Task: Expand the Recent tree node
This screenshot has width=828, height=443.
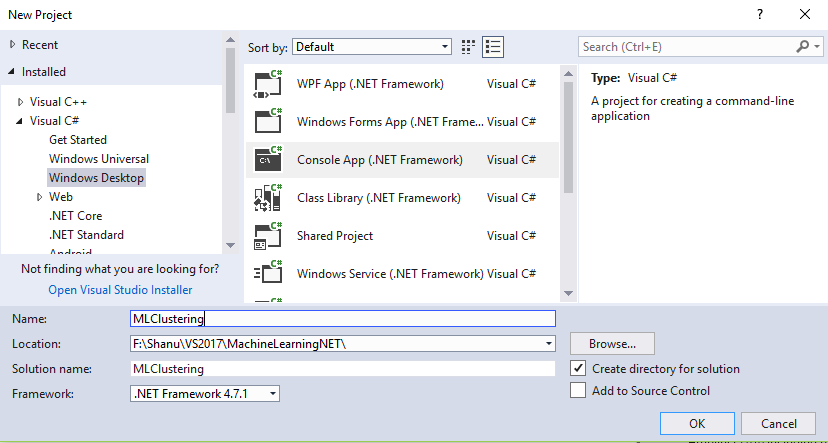Action: click(13, 45)
